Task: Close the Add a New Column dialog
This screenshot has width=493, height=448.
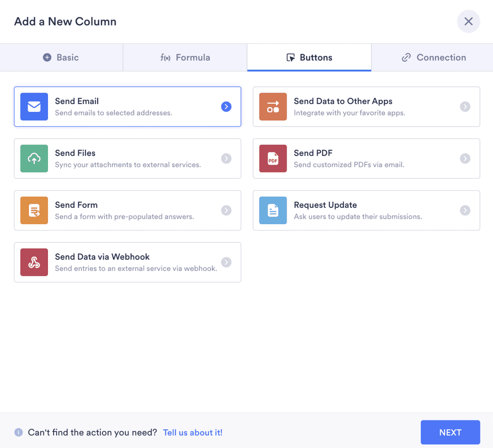Action: pyautogui.click(x=468, y=22)
